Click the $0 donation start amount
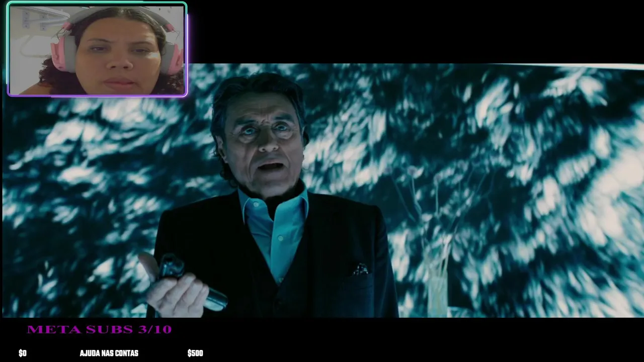Image resolution: width=644 pixels, height=362 pixels. (23, 353)
